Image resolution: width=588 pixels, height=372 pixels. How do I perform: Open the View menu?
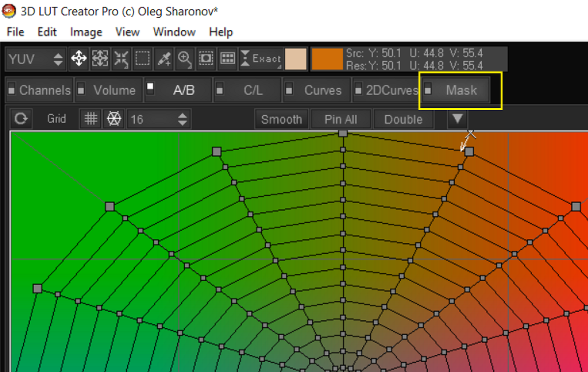[x=127, y=32]
